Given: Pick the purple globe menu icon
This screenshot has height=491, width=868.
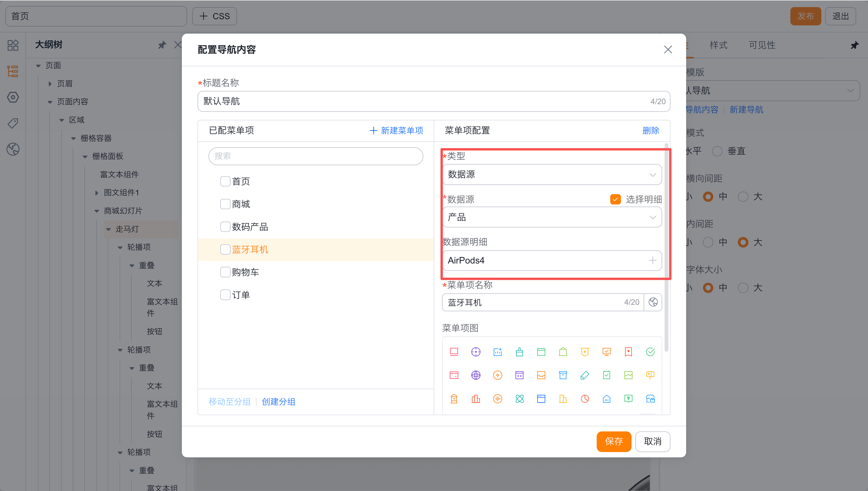Looking at the screenshot, I should (x=476, y=375).
